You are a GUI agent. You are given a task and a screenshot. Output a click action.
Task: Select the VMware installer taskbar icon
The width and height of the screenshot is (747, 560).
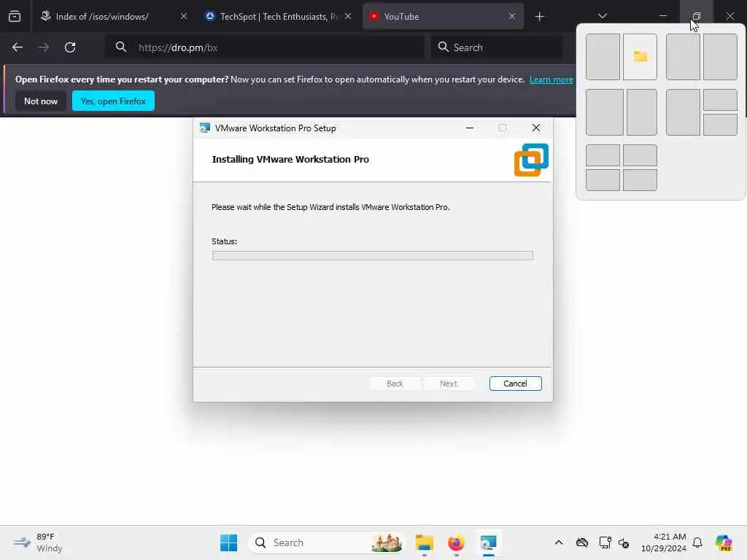pos(488,542)
